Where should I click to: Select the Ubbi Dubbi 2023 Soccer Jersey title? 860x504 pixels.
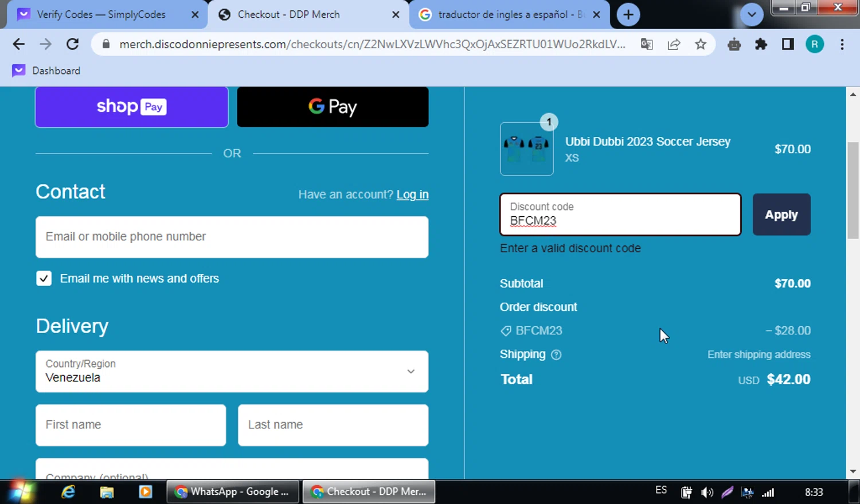pyautogui.click(x=648, y=142)
